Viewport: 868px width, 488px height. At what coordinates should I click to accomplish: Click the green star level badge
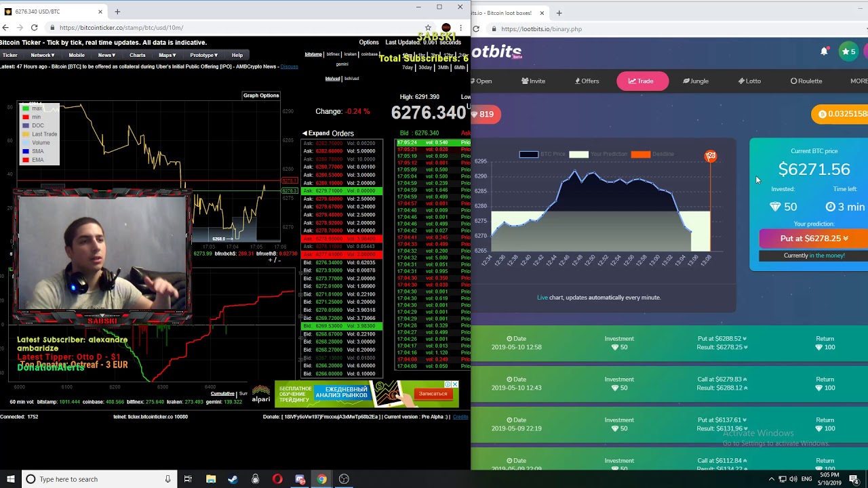tap(848, 52)
